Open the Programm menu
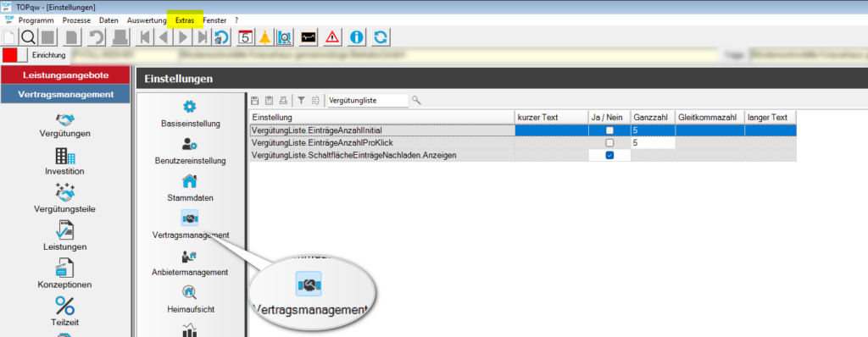868x337 pixels. pyautogui.click(x=36, y=20)
